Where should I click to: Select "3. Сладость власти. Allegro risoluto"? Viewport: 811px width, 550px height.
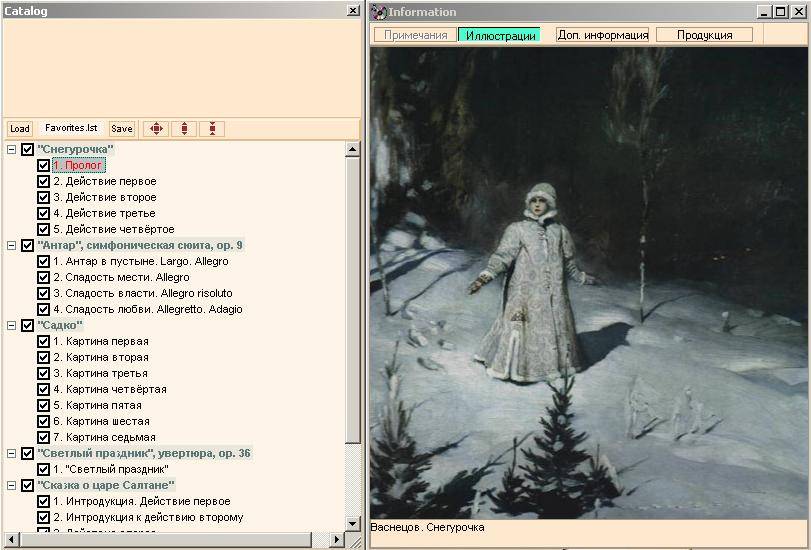pyautogui.click(x=143, y=294)
